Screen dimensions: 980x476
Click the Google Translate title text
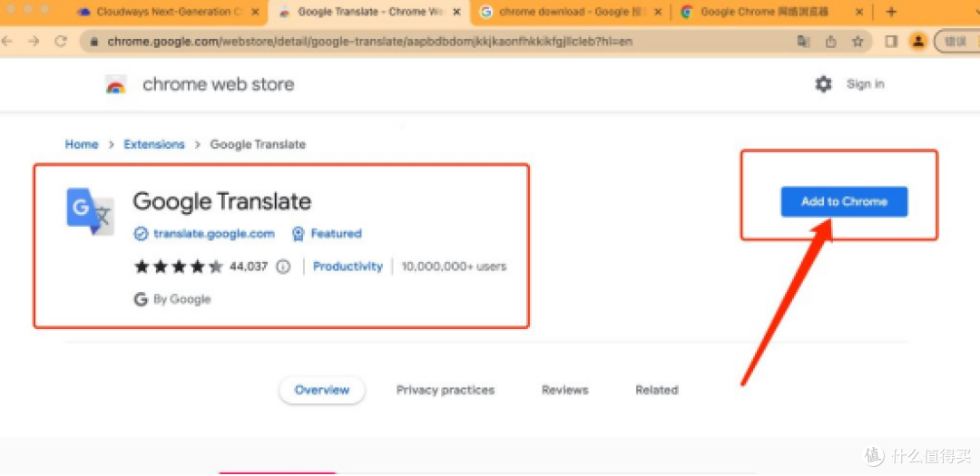pyautogui.click(x=222, y=201)
